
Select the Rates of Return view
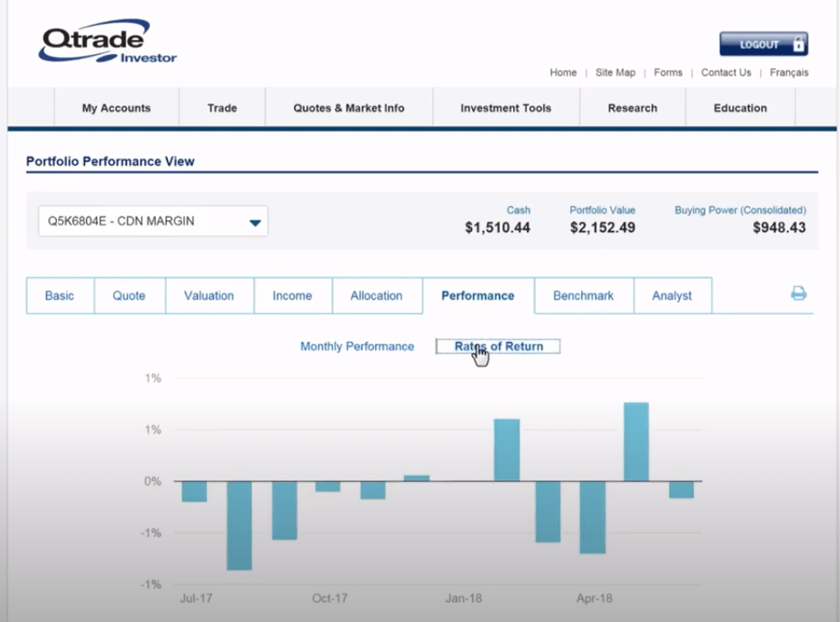499,346
